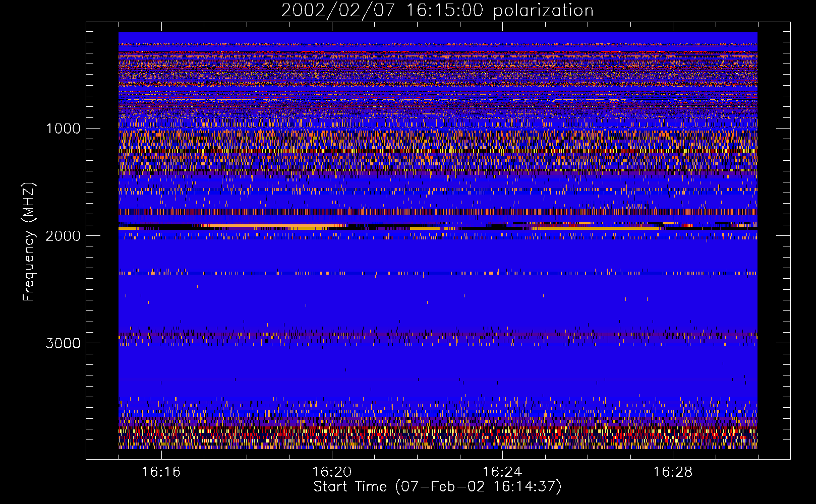Click the 16:16 time tick label
Screen dimensions: 816x504
point(161,472)
